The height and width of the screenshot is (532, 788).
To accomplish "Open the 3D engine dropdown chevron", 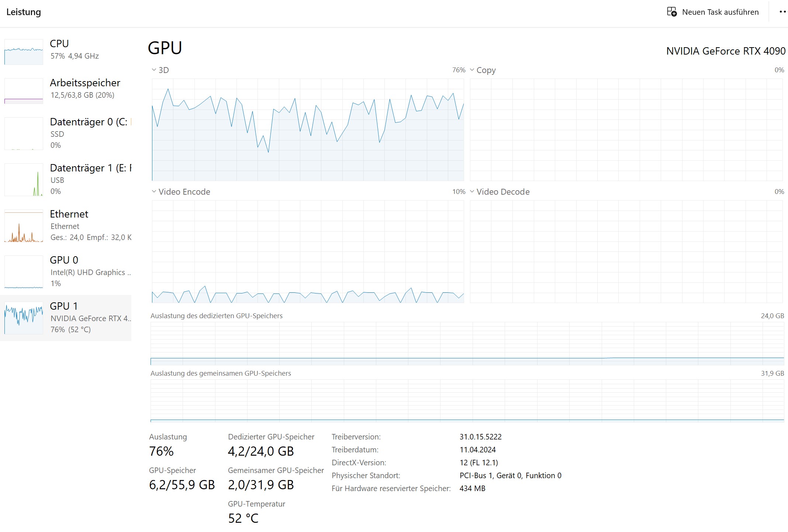I will (154, 70).
